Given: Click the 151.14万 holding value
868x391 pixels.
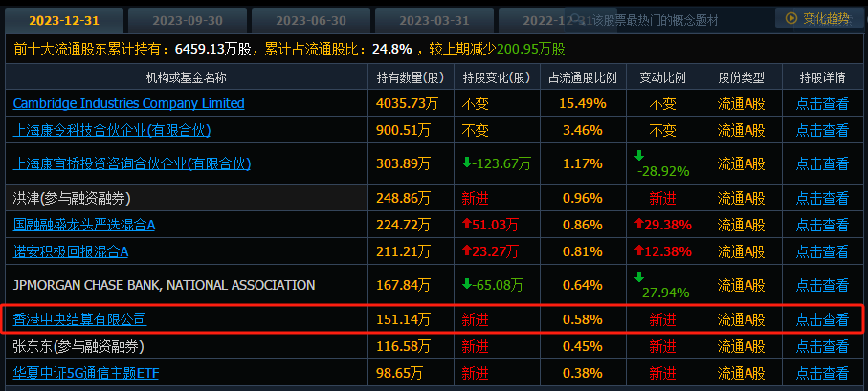Looking at the screenshot, I should 403,319.
